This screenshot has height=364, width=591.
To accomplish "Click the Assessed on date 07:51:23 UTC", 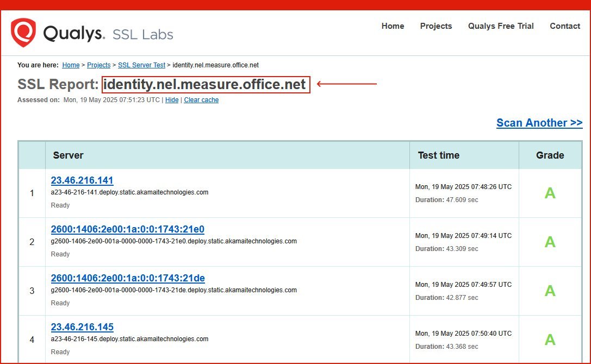I will (x=111, y=100).
